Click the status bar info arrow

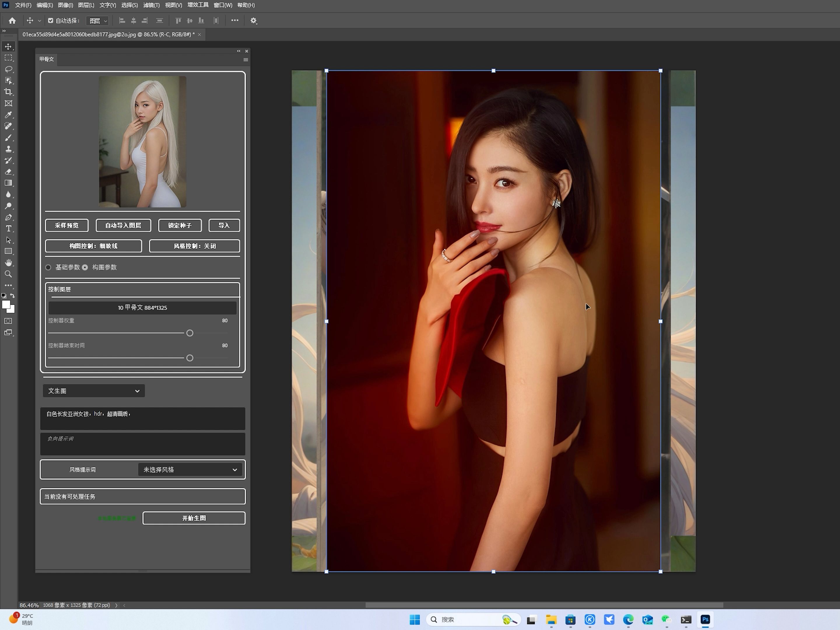116,605
